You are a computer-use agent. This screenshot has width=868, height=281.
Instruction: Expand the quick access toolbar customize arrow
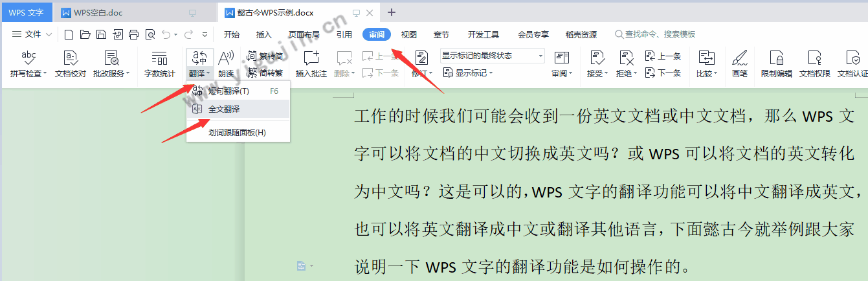pos(205,34)
